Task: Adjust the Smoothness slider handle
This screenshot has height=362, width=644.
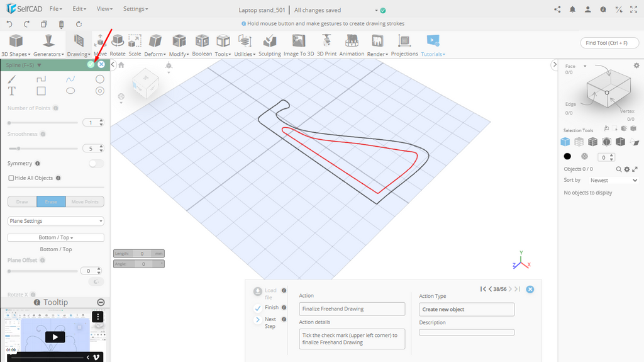Action: (18, 149)
